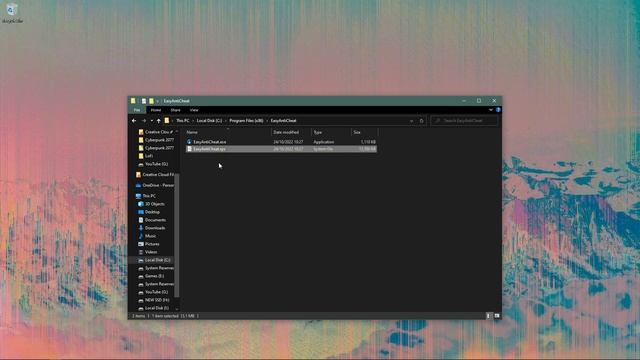The width and height of the screenshot is (640, 360).
Task: Select Creative Cloud Files in sidebar
Action: (155, 175)
